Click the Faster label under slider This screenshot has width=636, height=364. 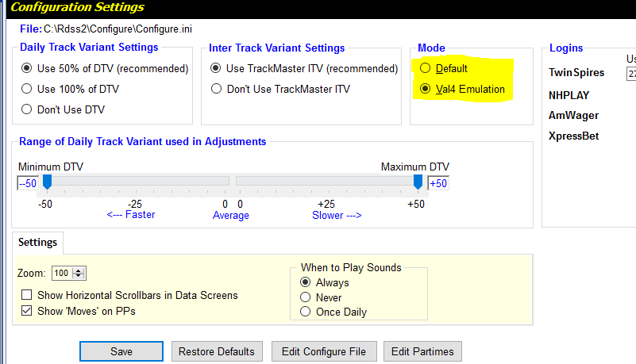click(130, 215)
